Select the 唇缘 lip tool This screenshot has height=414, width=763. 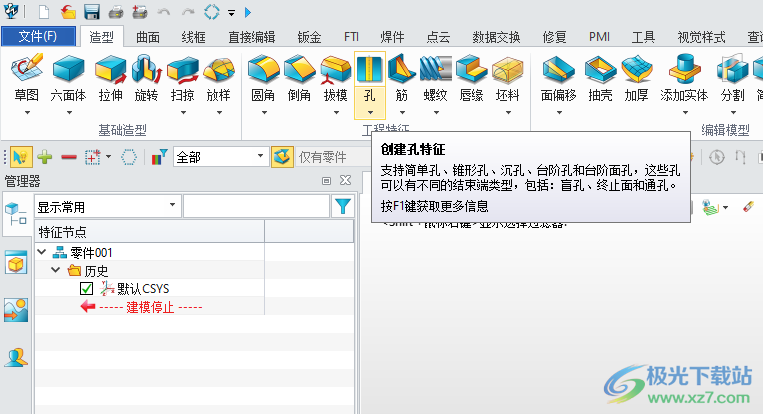point(472,78)
